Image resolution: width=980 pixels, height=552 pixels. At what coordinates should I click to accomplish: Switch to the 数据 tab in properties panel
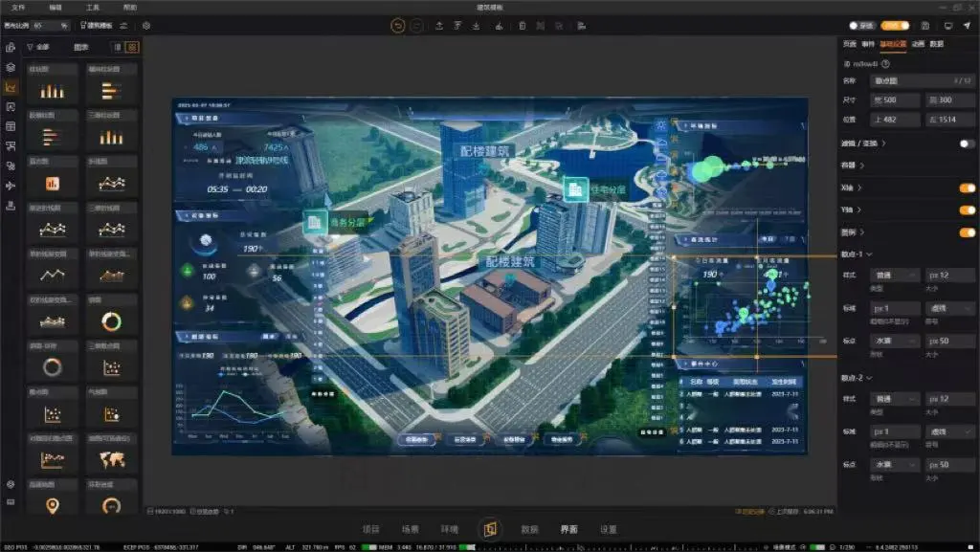(x=936, y=44)
